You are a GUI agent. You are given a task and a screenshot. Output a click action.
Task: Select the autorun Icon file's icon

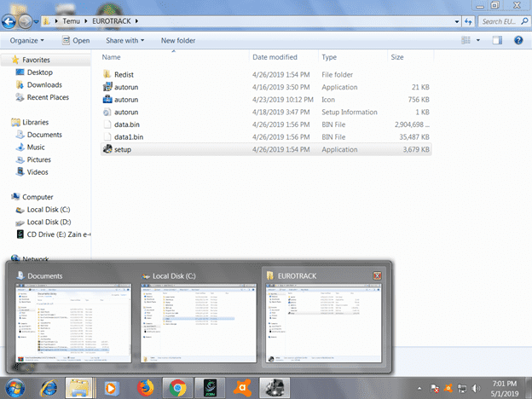coord(107,100)
